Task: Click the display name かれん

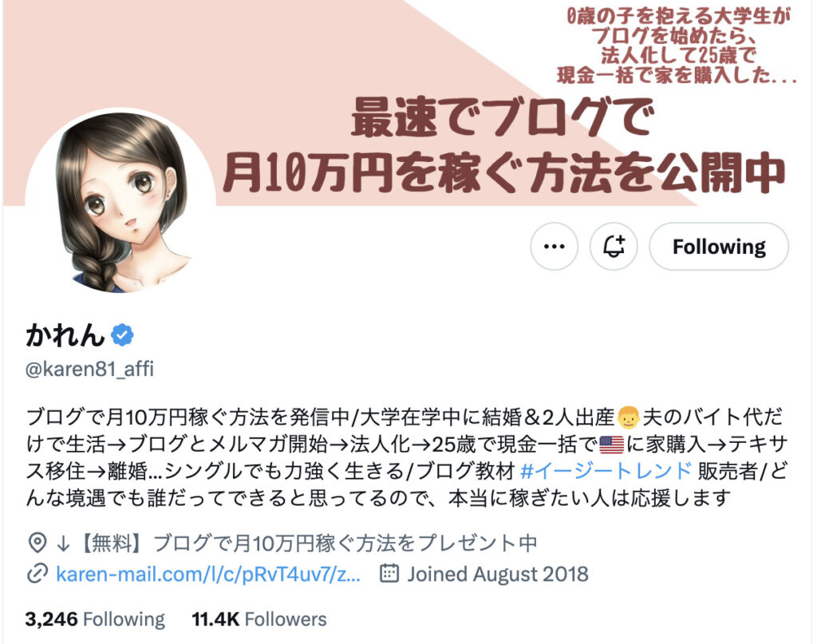Action: click(65, 334)
